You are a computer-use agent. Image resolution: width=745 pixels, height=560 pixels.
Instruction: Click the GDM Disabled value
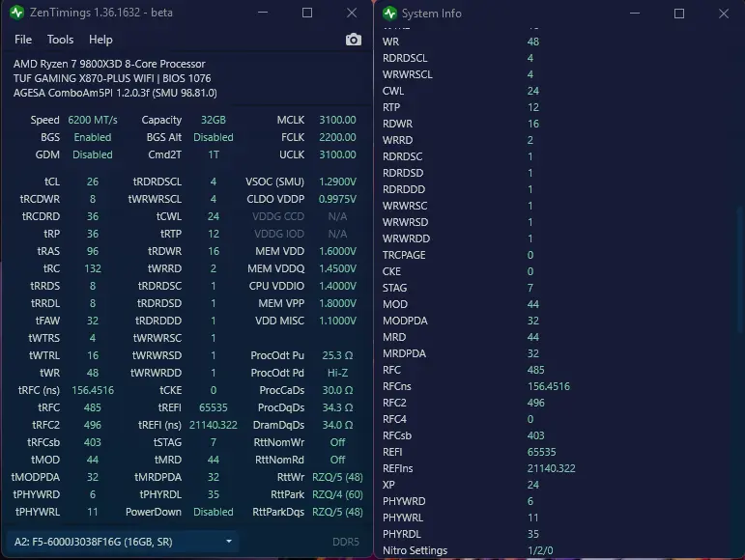[x=93, y=154]
